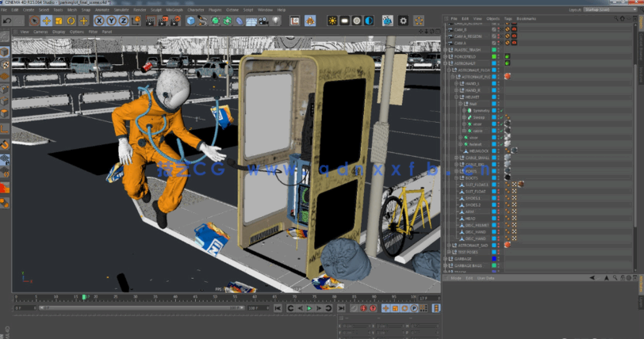This screenshot has height=339, width=644.
Task: Open the MoGraph menu
Action: [174, 10]
